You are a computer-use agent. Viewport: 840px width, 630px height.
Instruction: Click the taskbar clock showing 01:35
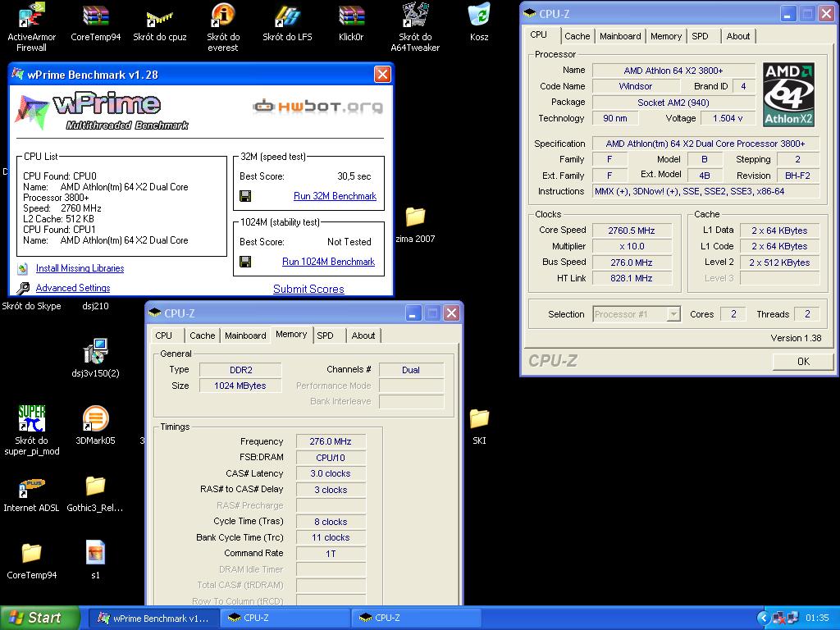[x=817, y=618]
